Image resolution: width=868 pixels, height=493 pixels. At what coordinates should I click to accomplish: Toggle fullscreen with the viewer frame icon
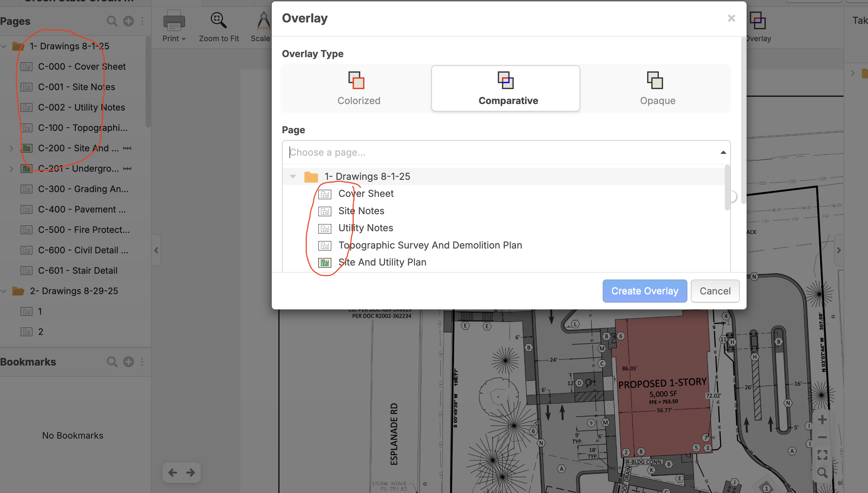click(822, 455)
